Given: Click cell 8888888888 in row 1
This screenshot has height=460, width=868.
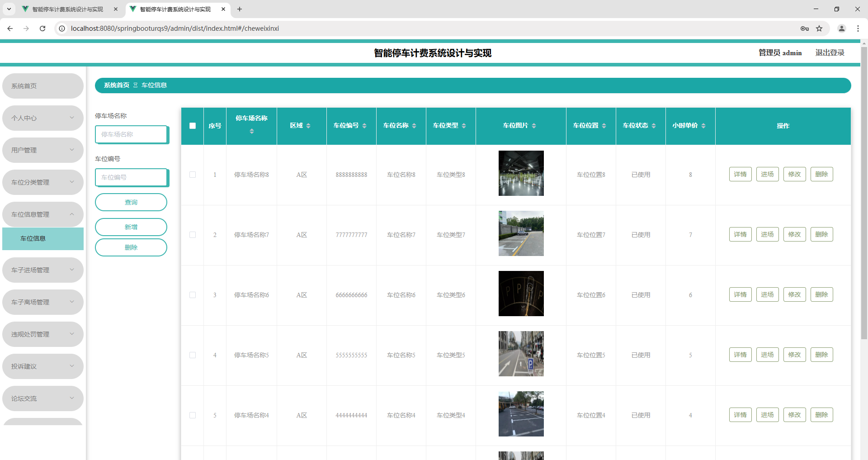Looking at the screenshot, I should [x=351, y=175].
